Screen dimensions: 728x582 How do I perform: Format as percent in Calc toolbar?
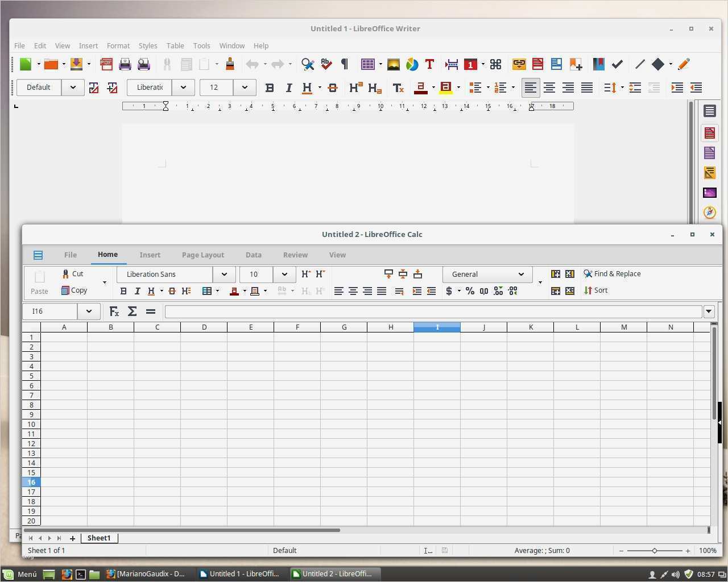coord(470,291)
